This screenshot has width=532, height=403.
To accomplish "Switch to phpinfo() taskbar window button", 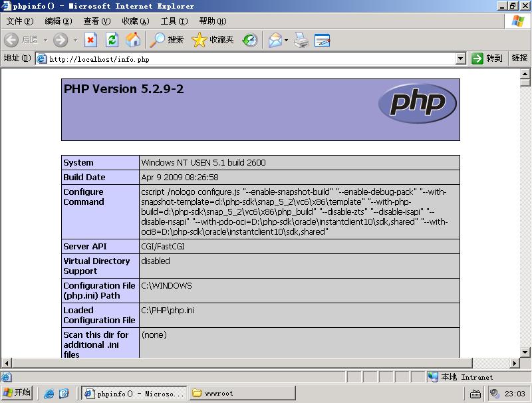I will click(134, 394).
